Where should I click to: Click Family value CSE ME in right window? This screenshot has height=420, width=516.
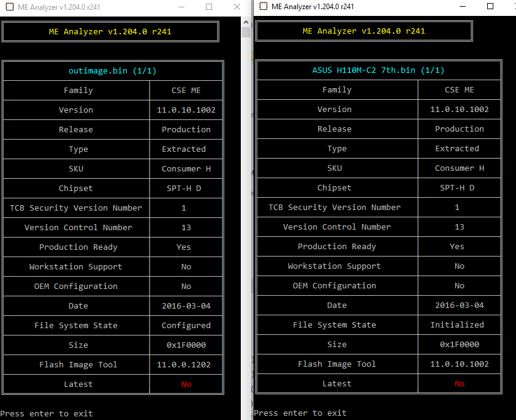click(x=460, y=90)
